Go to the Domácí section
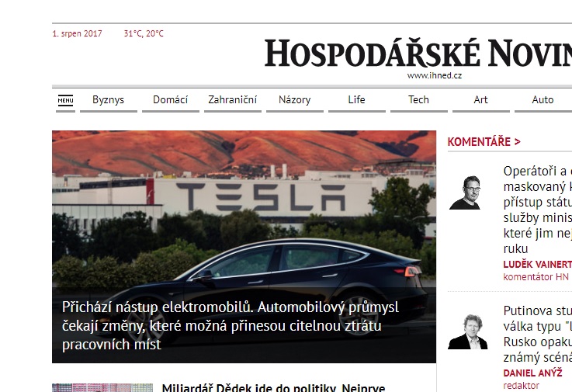The width and height of the screenshot is (572, 392). (x=171, y=100)
